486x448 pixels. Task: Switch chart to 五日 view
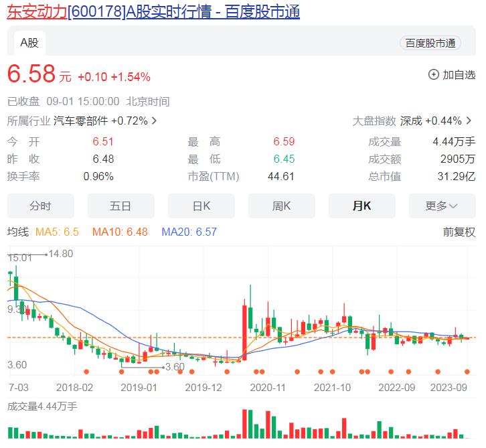(x=121, y=206)
